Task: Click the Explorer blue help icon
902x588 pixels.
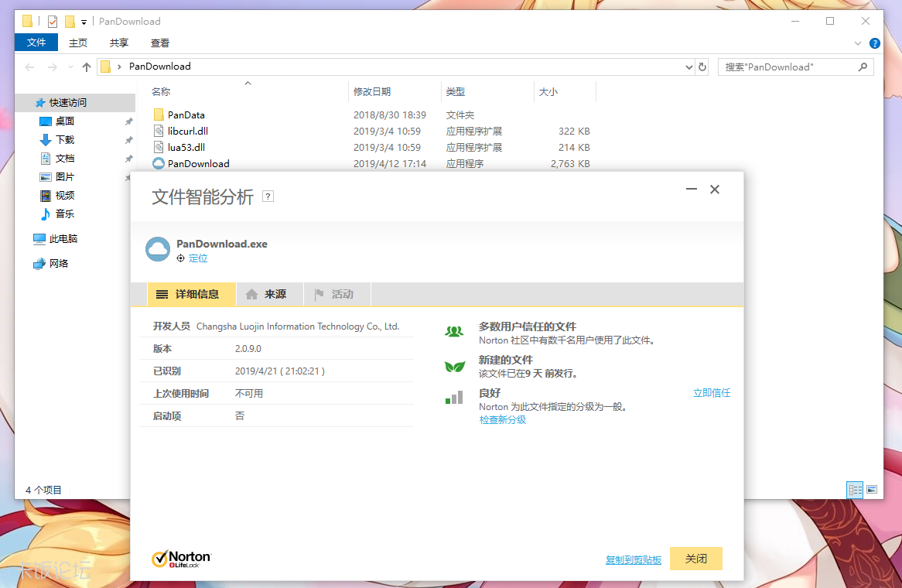Action: click(874, 43)
